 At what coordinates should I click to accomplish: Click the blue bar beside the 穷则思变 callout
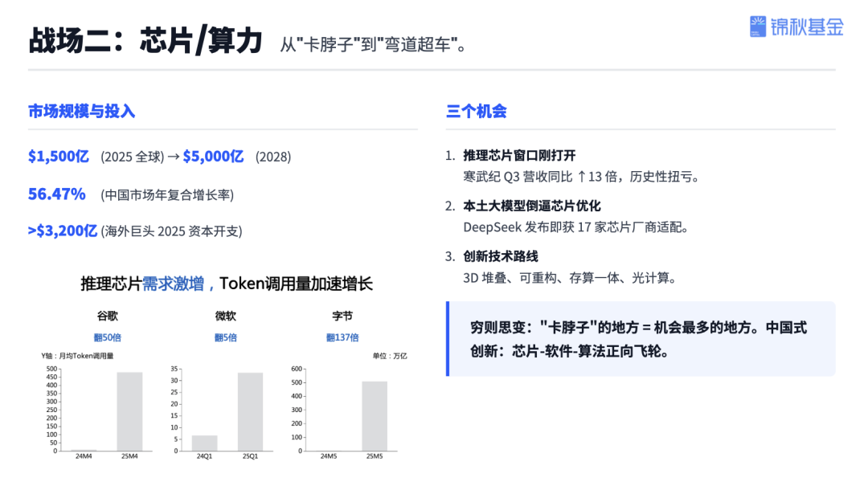(449, 337)
